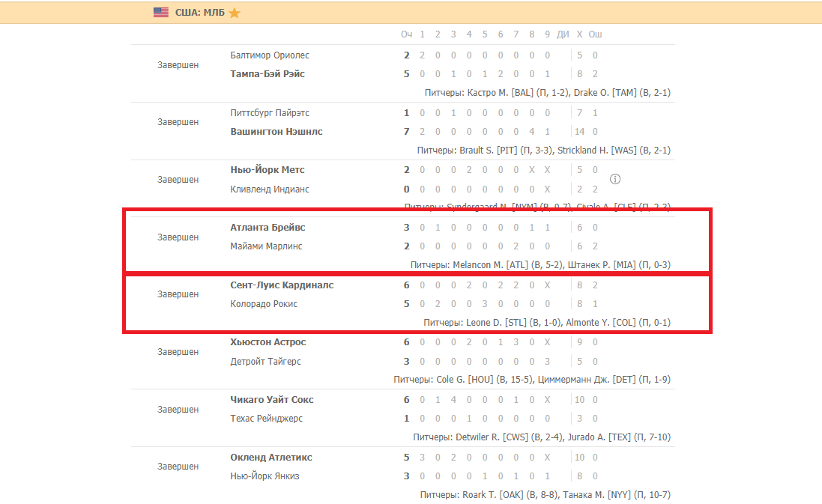This screenshot has width=822, height=504.
Task: Click the pitchers line mentioning Cole G. [HOU]
Action: 532,380
